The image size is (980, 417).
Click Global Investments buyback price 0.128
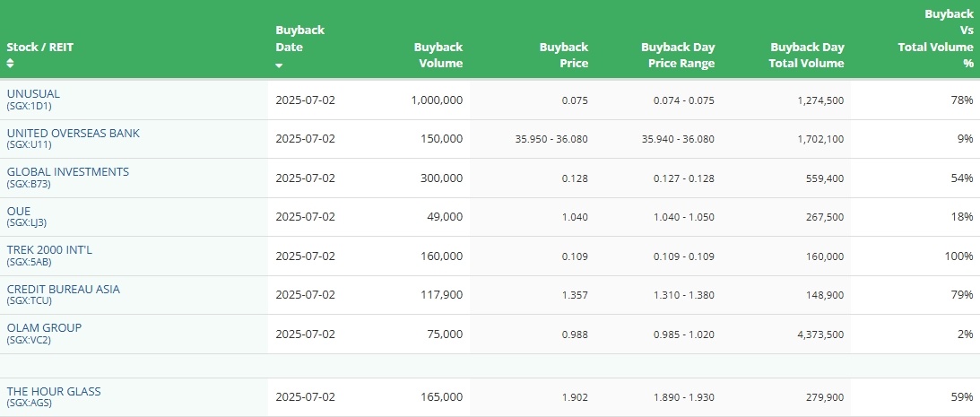pyautogui.click(x=575, y=178)
